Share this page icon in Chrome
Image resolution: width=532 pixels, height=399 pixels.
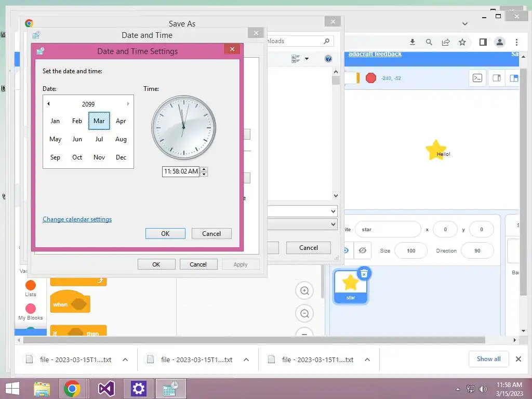(x=445, y=42)
